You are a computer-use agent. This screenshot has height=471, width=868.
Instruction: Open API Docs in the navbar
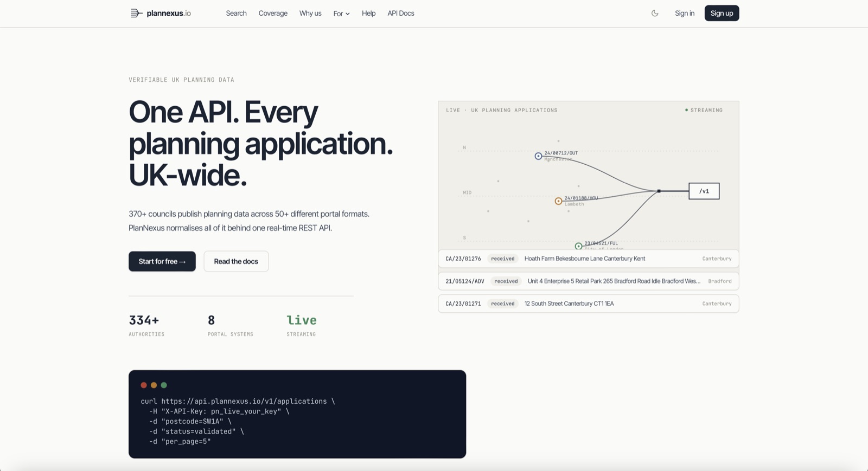coord(401,13)
